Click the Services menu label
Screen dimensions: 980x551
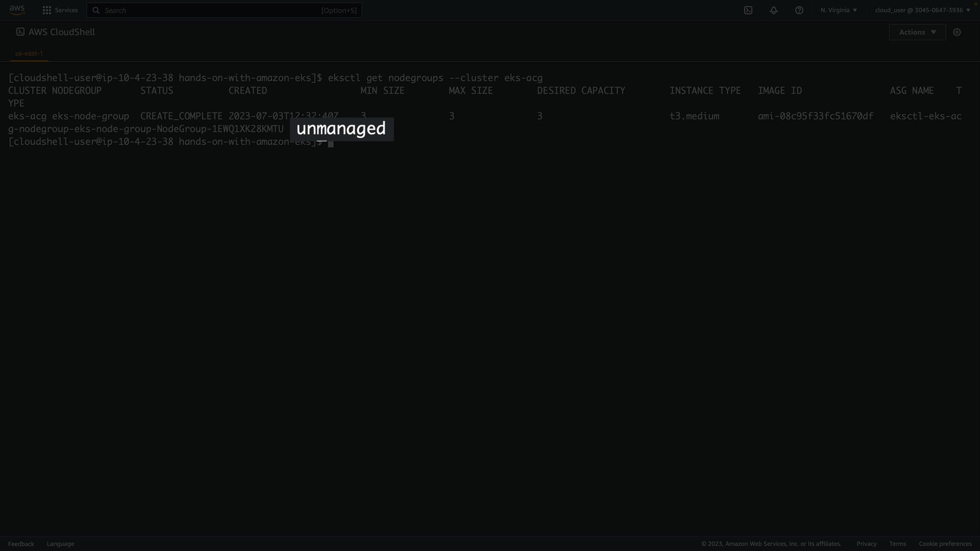click(x=66, y=10)
